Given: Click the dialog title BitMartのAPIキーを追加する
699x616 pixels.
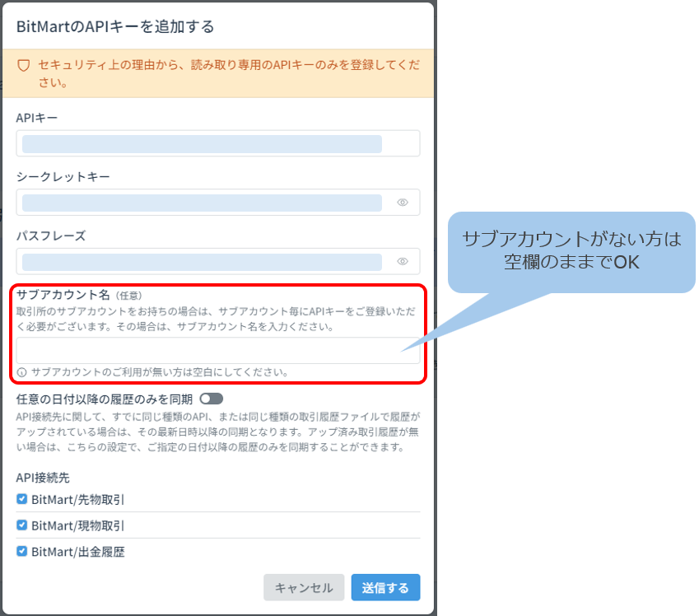Looking at the screenshot, I should tap(115, 26).
